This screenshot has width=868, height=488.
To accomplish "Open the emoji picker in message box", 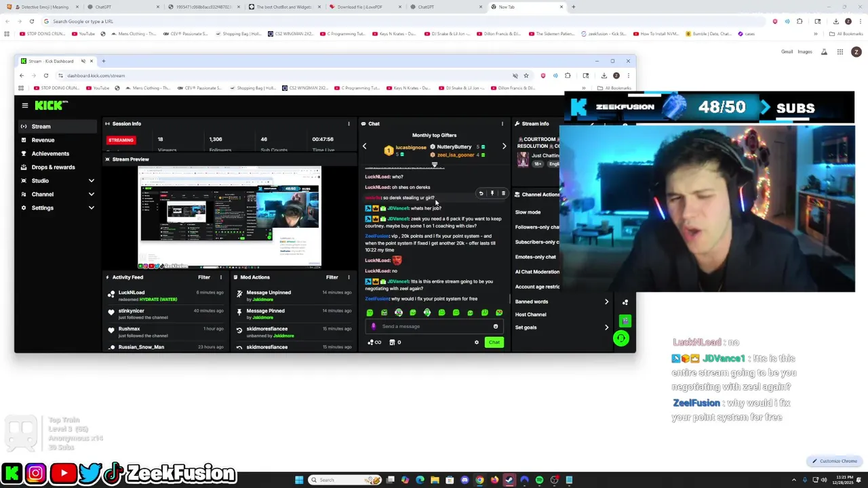I will click(496, 327).
